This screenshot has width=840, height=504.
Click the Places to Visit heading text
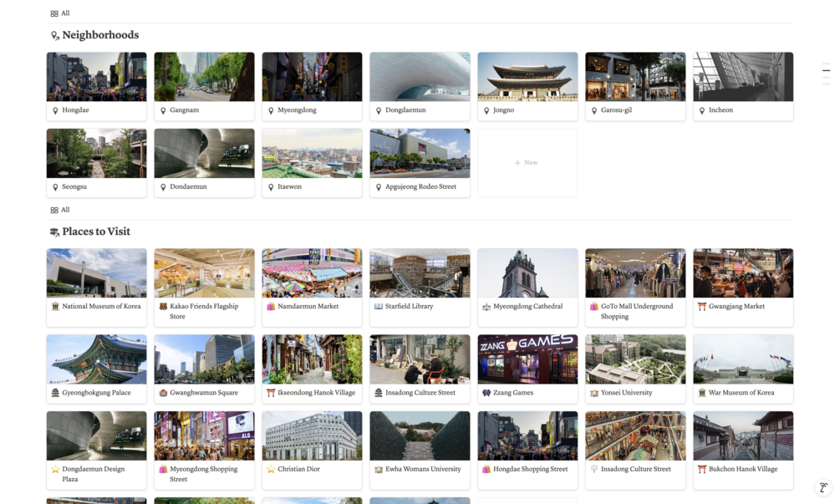pyautogui.click(x=96, y=232)
